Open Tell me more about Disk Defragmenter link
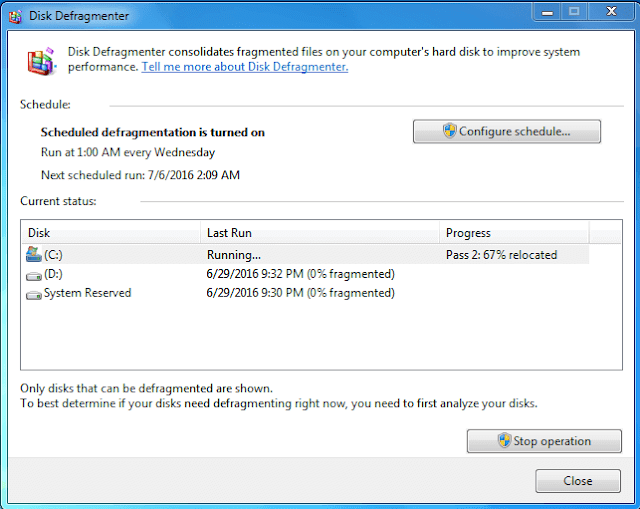640x509 pixels. [244, 67]
